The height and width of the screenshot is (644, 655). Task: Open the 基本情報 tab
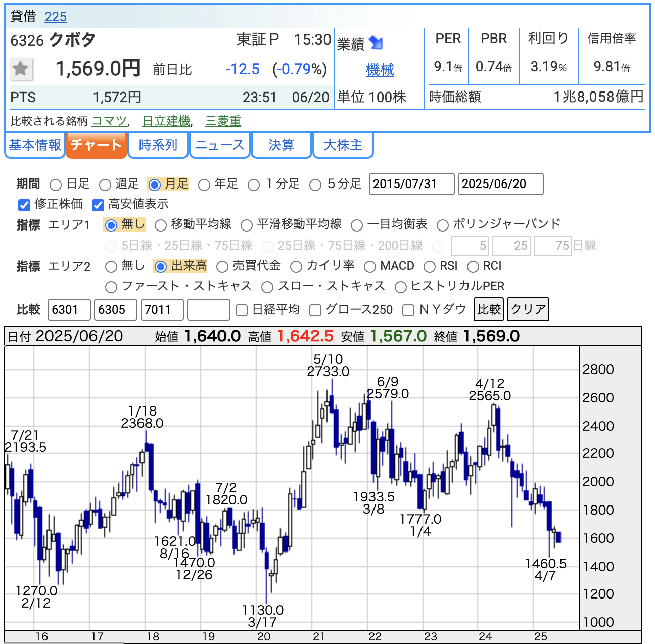coord(35,145)
